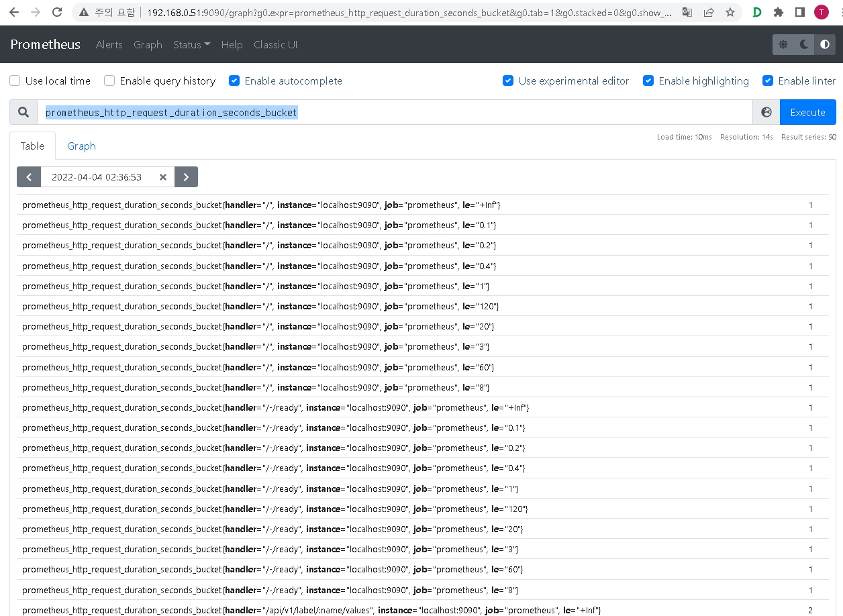
Task: Click the not-secure warning icon
Action: 83,12
